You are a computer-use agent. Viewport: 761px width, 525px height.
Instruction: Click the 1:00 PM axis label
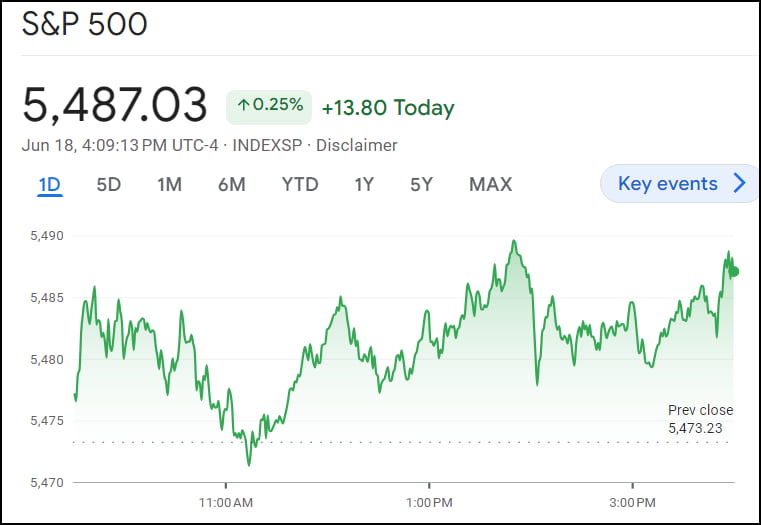pos(429,503)
